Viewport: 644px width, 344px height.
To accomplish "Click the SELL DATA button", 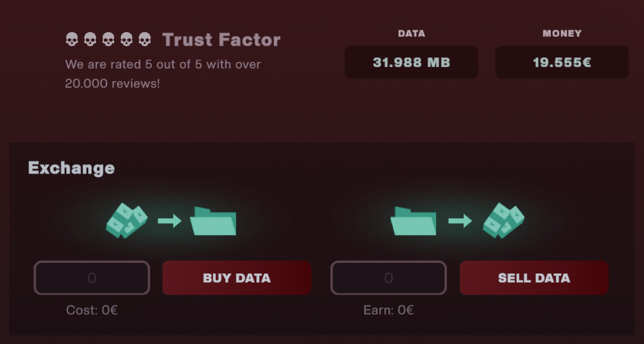I will (x=534, y=278).
